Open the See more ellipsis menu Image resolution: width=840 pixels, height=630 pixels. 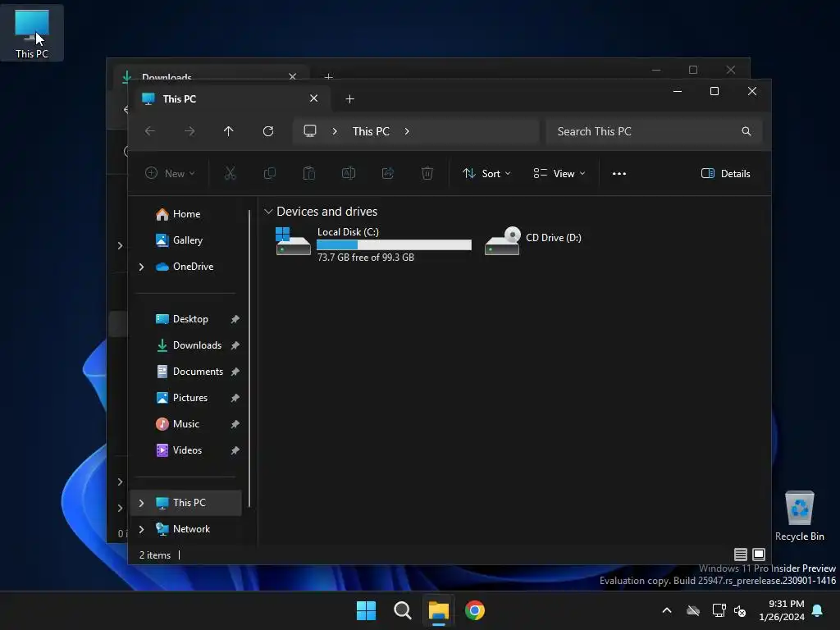click(x=619, y=174)
